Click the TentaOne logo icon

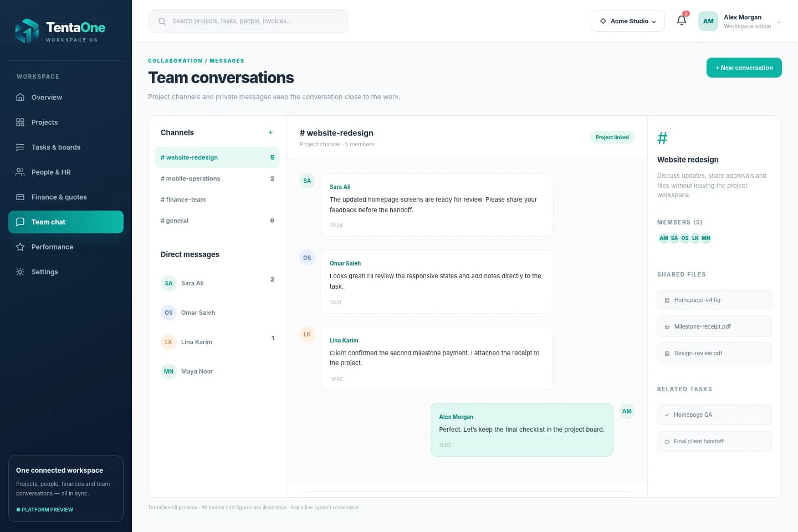click(x=27, y=31)
